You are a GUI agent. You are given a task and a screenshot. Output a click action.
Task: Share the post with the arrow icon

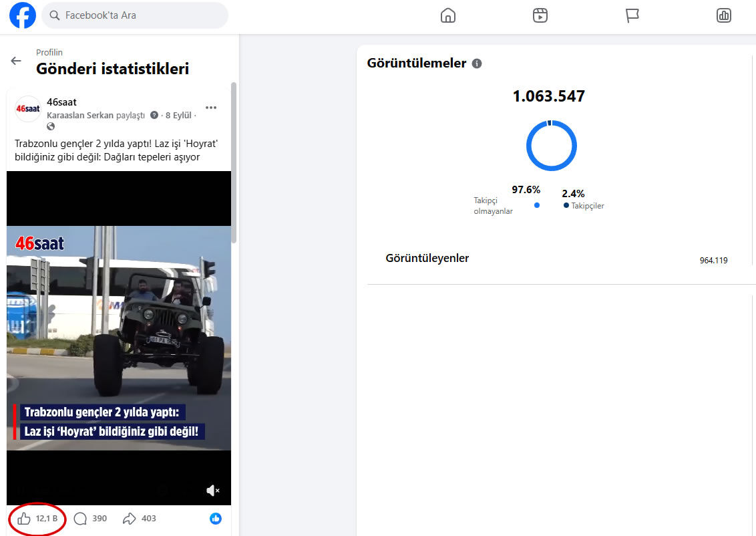coord(129,519)
